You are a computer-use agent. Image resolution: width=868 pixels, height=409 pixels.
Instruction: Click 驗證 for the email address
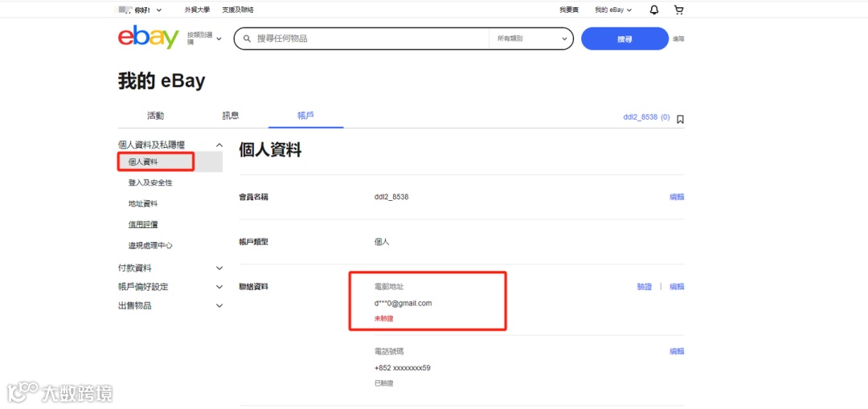645,287
